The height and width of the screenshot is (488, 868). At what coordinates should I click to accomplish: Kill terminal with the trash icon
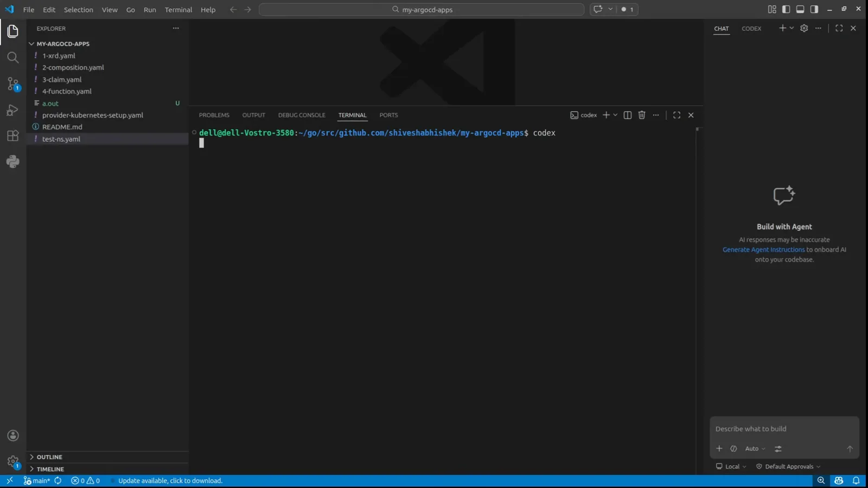642,115
